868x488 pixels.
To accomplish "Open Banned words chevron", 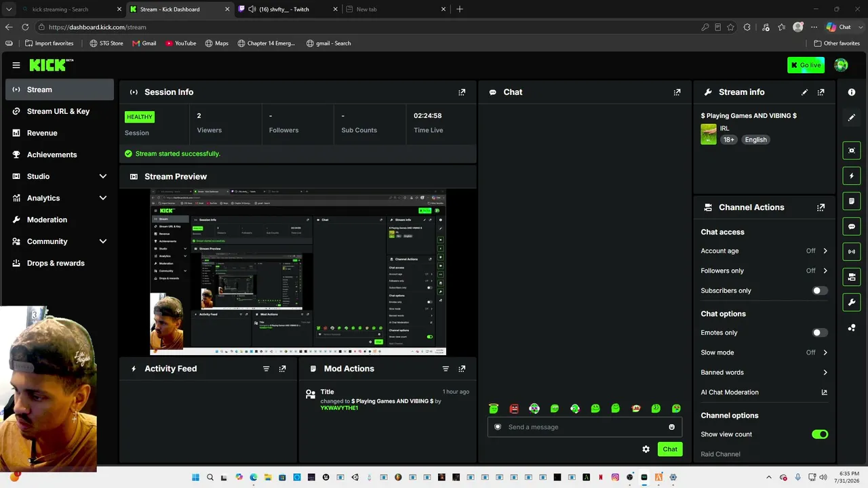I will tap(825, 372).
